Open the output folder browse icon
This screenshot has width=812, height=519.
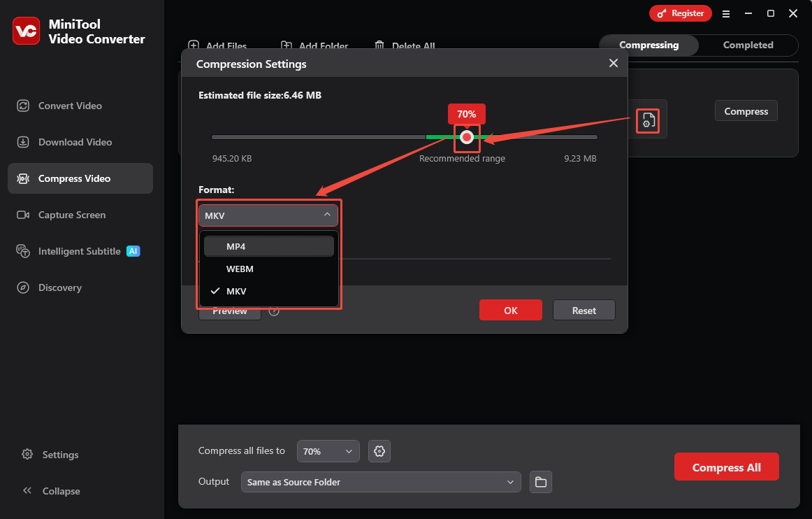click(x=540, y=482)
